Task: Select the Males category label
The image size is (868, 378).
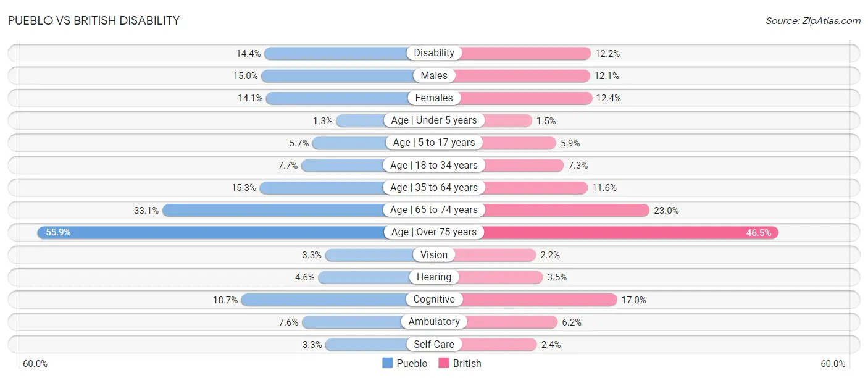Action: point(434,75)
